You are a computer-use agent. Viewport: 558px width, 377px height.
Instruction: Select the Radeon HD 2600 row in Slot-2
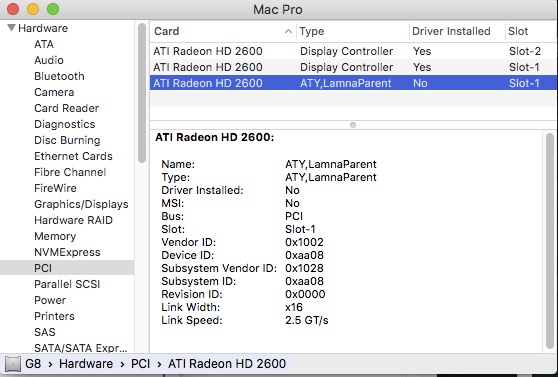pos(353,51)
